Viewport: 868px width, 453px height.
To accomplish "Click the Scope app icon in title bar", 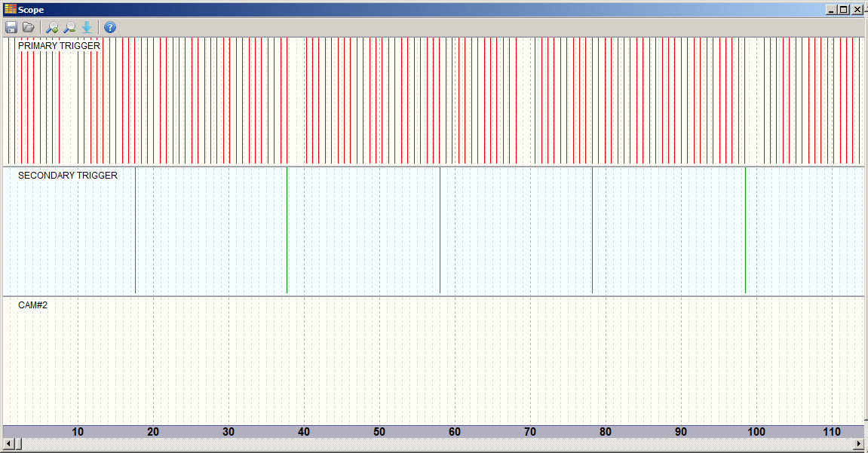I will (10, 10).
